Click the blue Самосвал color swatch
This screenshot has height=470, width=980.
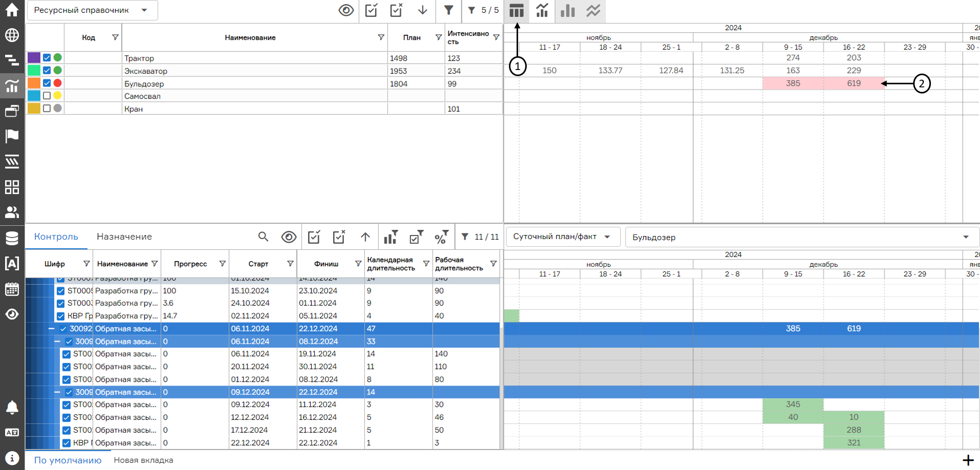tap(34, 96)
